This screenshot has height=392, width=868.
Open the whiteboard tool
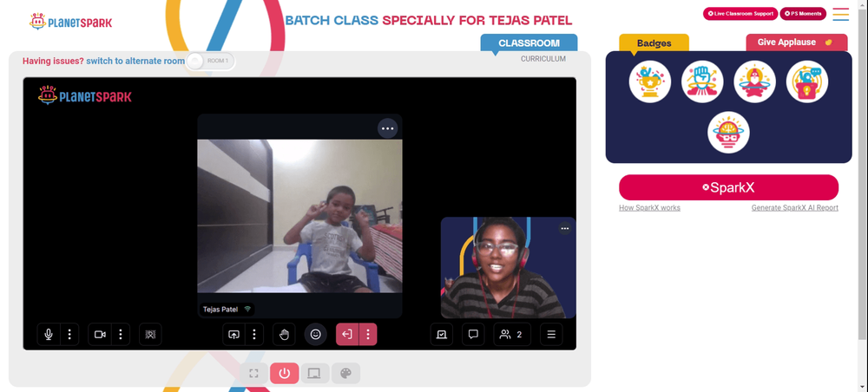(x=442, y=335)
